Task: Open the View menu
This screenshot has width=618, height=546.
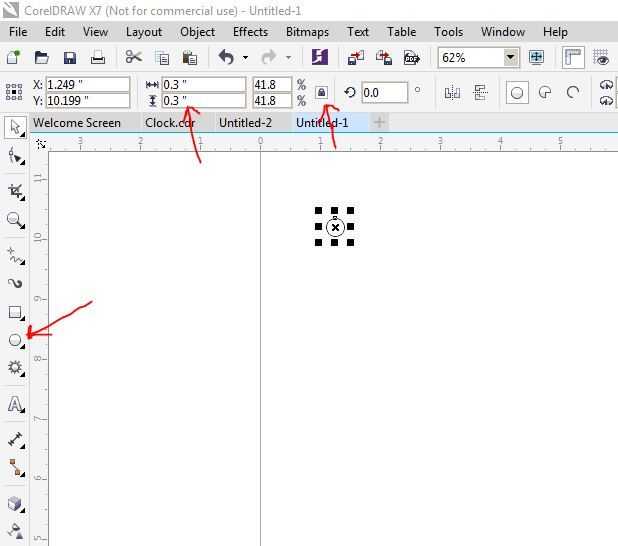Action: click(95, 32)
